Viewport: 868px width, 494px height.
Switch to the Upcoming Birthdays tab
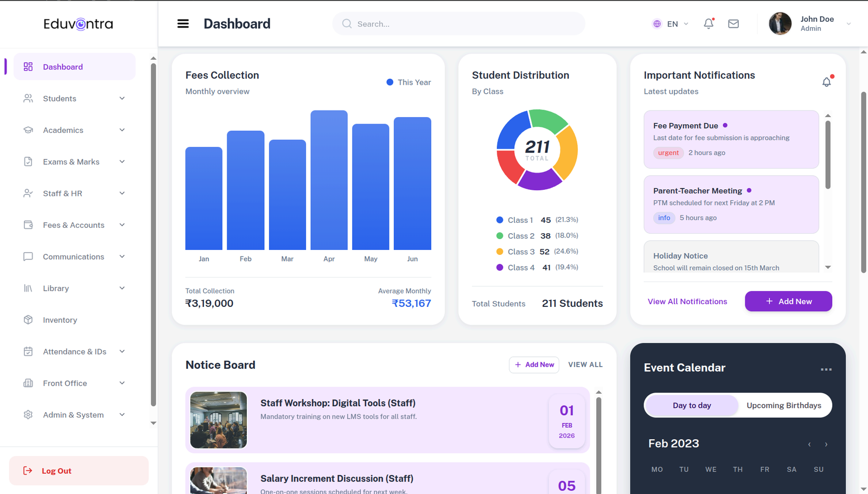coord(784,405)
